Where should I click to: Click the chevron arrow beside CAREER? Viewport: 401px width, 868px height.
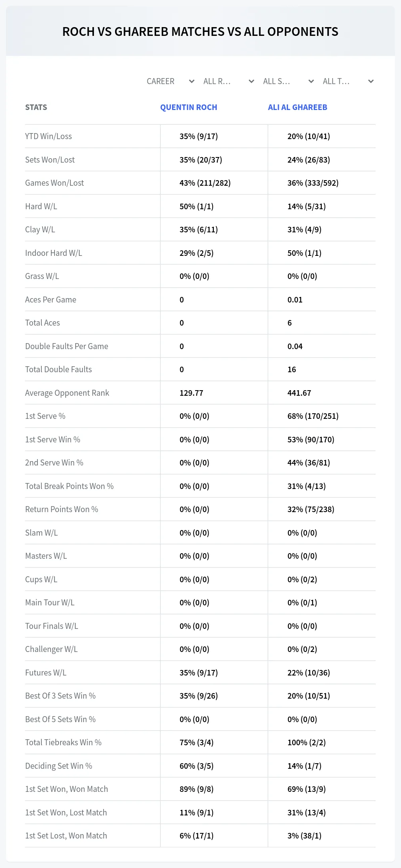[192, 81]
